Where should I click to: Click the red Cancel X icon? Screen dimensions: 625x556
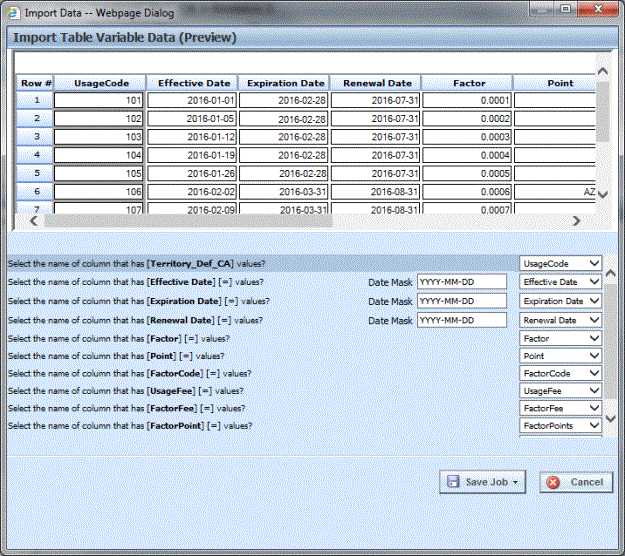553,482
